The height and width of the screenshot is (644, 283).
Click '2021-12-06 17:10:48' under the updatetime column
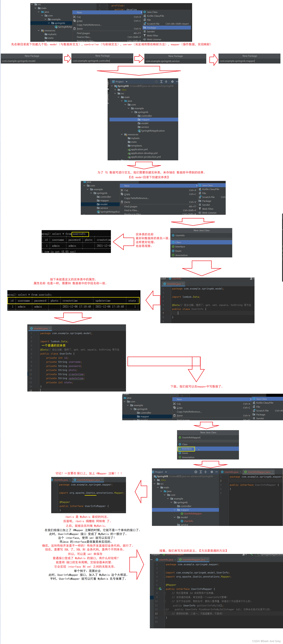coord(110,307)
